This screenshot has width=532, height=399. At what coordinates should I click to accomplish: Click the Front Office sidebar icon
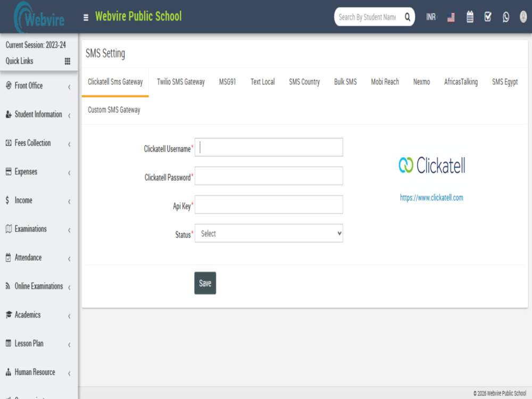9,86
